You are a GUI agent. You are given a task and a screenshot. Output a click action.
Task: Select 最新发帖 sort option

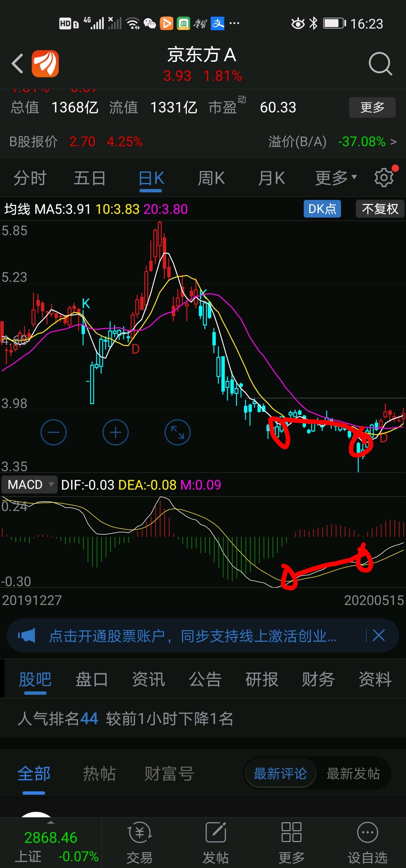click(353, 774)
